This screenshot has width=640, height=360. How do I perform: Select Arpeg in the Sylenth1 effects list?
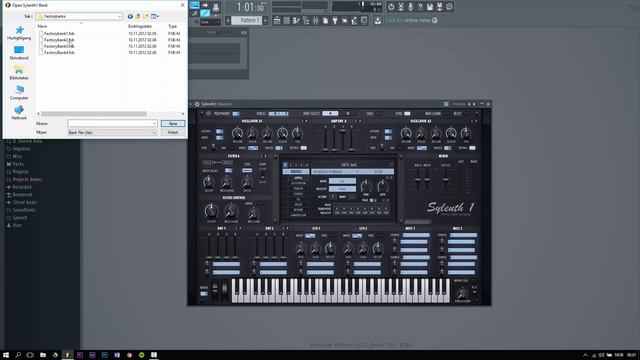coord(298,178)
